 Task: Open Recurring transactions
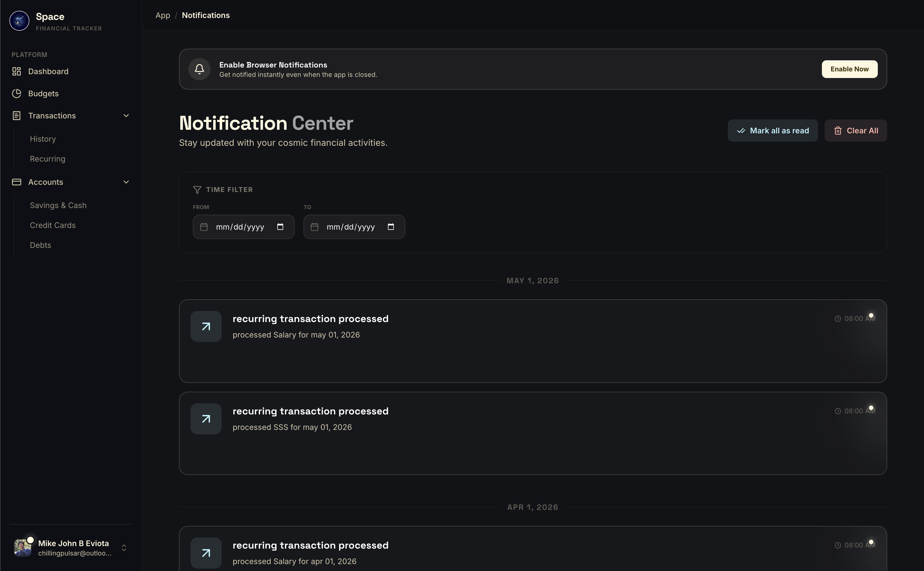48,159
